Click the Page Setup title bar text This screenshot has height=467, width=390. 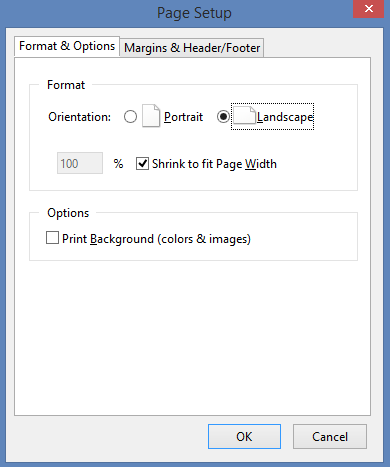194,13
